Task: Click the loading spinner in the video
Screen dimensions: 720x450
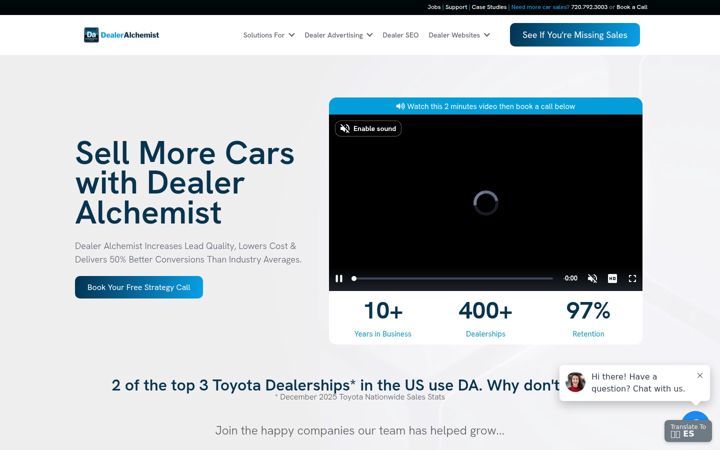Action: click(485, 202)
